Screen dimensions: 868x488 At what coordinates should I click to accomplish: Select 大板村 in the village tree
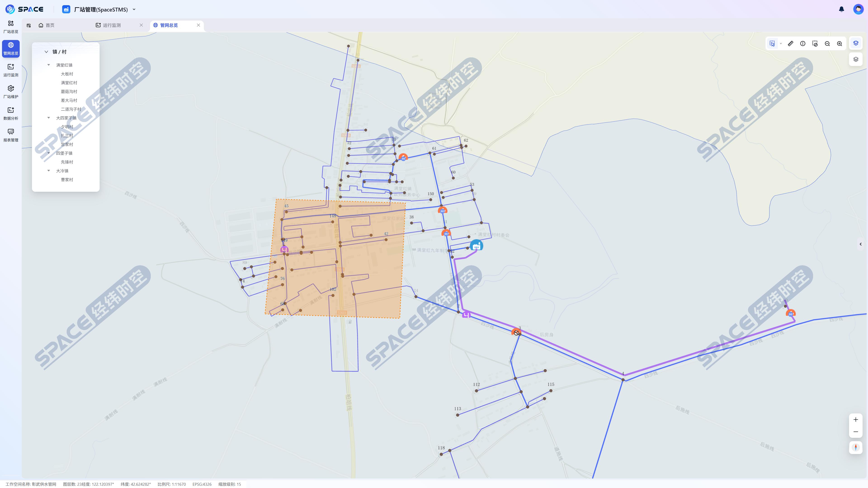[x=67, y=74]
